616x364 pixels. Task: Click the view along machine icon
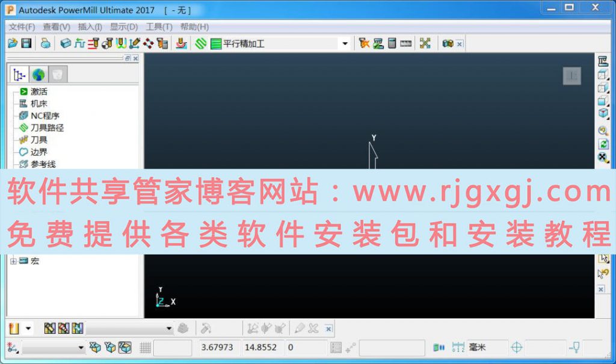tap(603, 61)
